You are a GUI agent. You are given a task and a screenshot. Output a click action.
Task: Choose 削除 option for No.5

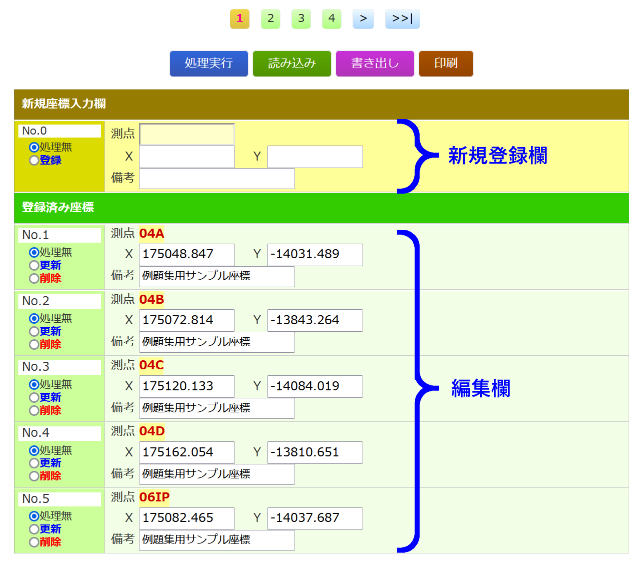35,542
